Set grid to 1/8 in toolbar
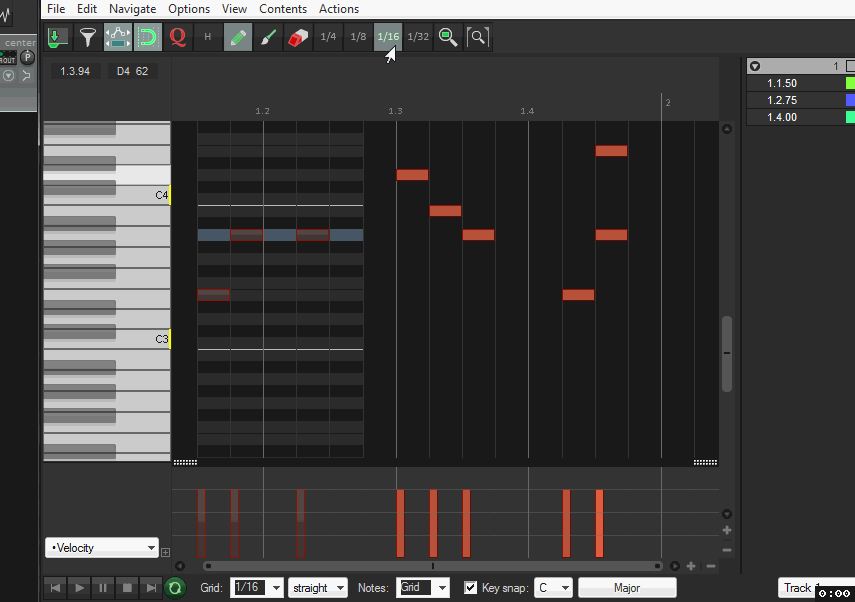Image resolution: width=855 pixels, height=602 pixels. point(358,37)
